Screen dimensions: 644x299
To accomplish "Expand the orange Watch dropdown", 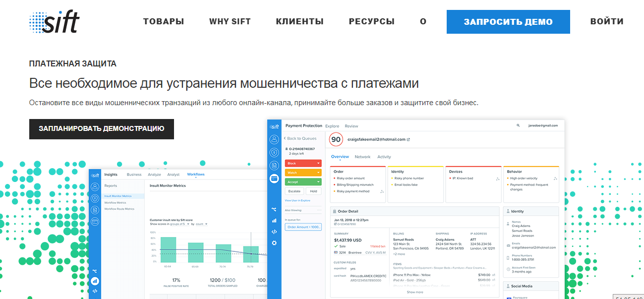I will pos(303,173).
